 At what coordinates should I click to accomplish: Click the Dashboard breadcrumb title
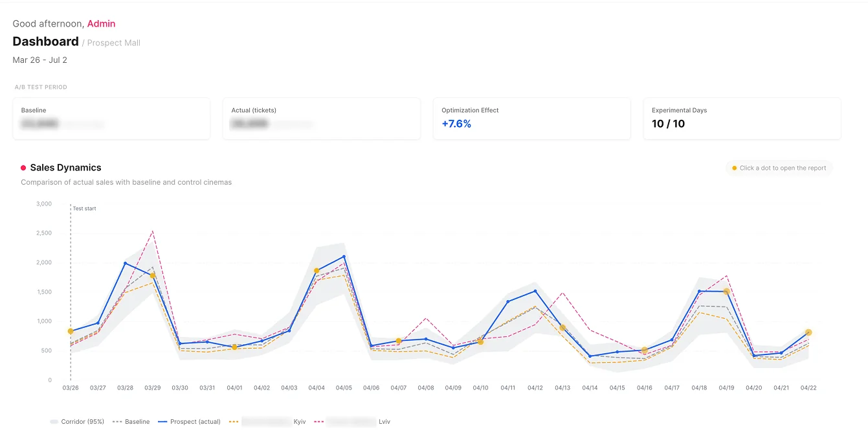point(45,41)
